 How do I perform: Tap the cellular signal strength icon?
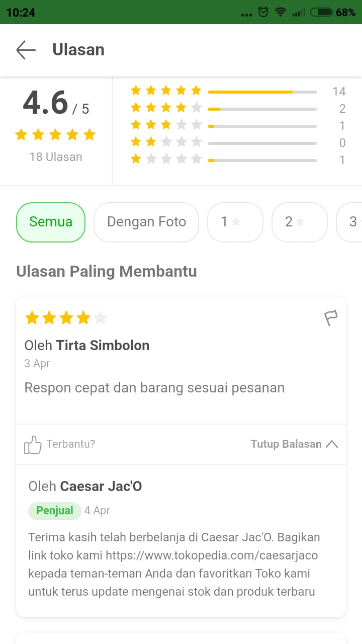[x=299, y=12]
